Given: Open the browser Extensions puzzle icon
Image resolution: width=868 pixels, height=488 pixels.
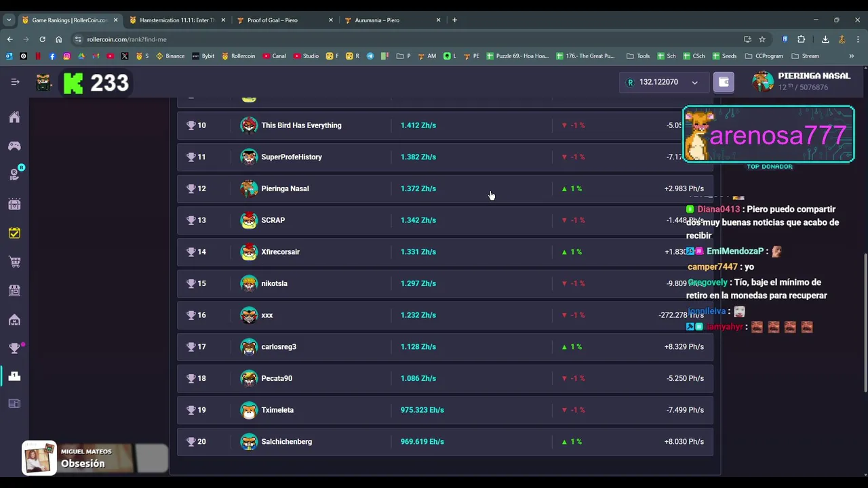Looking at the screenshot, I should point(801,39).
